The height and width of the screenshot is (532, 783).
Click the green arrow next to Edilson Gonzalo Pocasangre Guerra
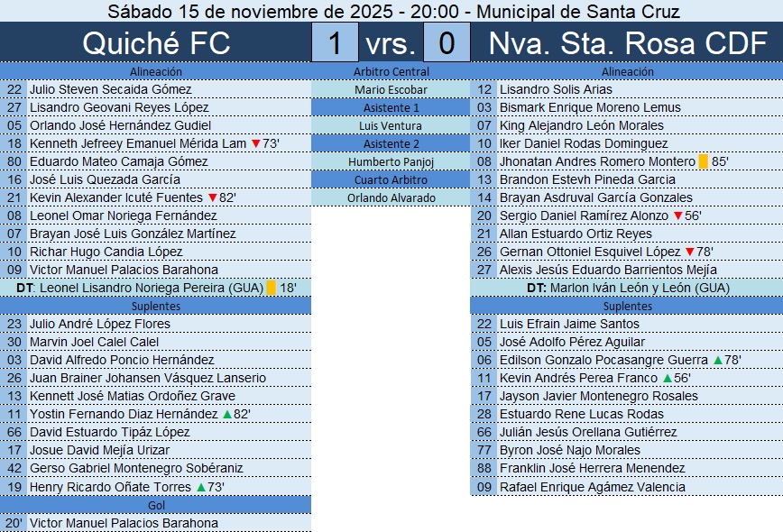tap(718, 361)
